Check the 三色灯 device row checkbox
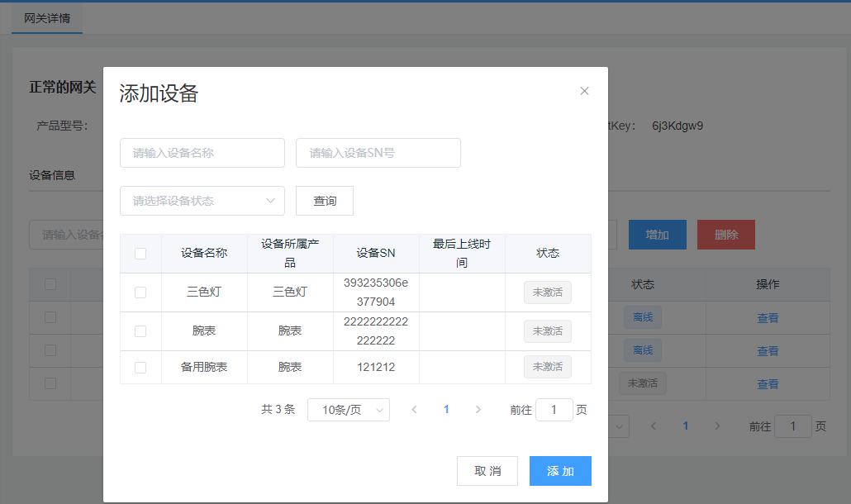 pos(140,292)
